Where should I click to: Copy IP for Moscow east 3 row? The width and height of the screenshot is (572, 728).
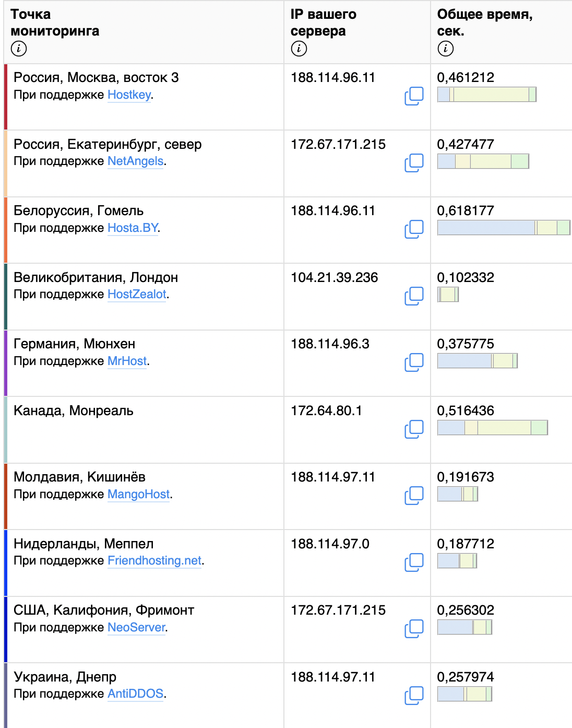click(414, 96)
